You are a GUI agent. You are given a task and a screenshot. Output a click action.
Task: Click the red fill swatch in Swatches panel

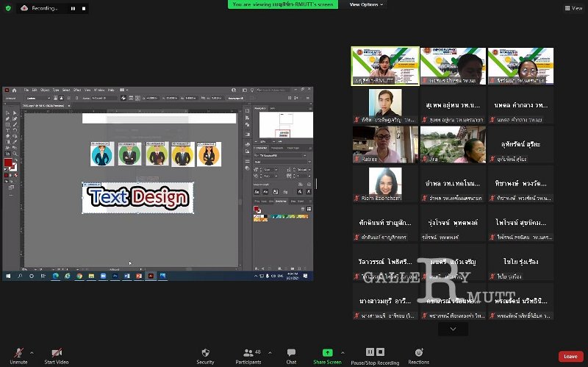tap(256, 209)
